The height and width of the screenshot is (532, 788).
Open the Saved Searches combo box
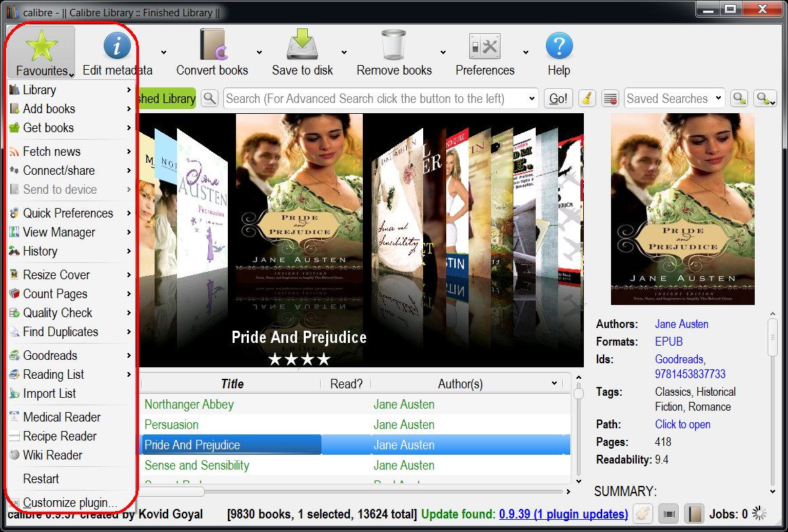pos(674,98)
